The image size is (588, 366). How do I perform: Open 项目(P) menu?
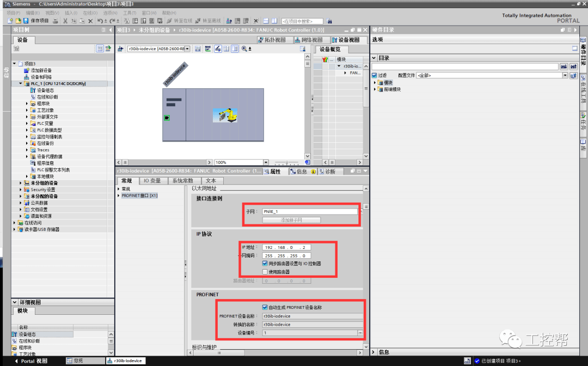click(14, 13)
